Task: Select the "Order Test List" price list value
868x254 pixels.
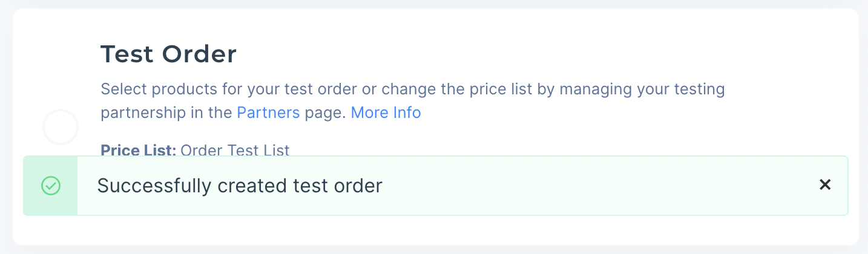Action: tap(235, 149)
